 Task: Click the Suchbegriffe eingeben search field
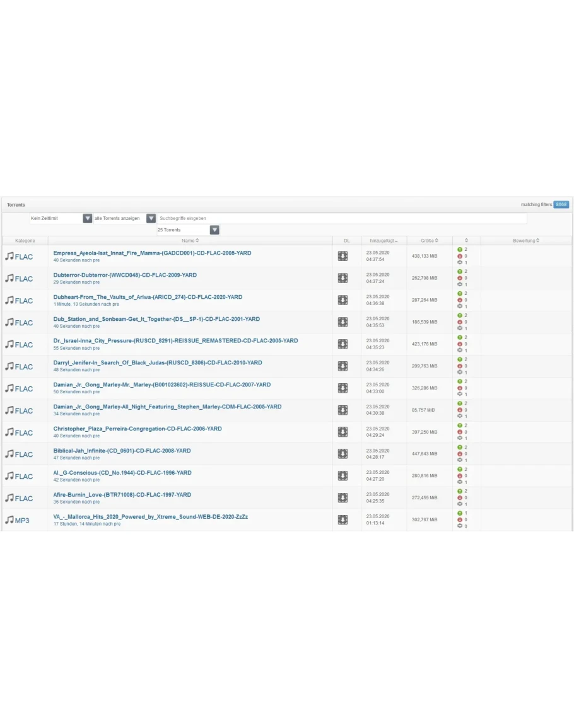[341, 218]
